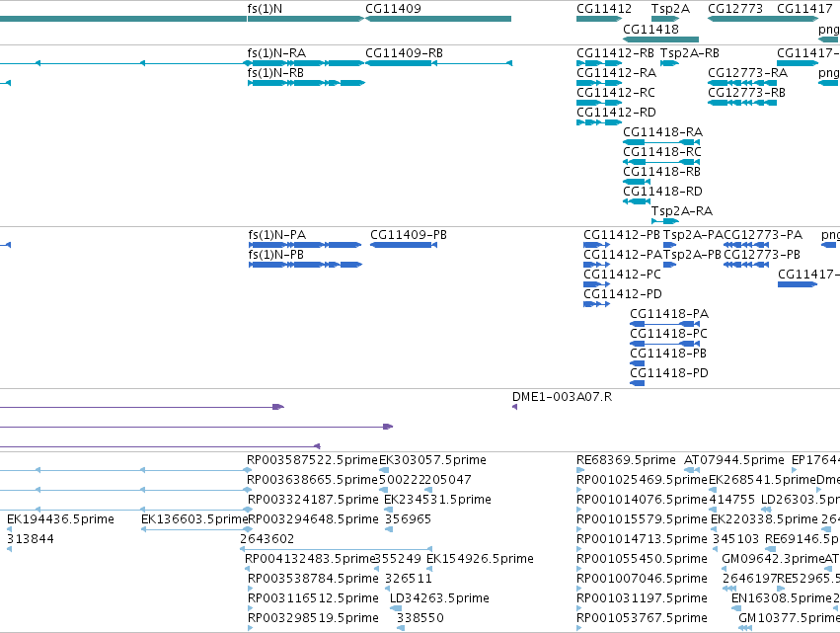The width and height of the screenshot is (840, 633).
Task: Select the CG11418-PD protein label
Action: click(669, 373)
